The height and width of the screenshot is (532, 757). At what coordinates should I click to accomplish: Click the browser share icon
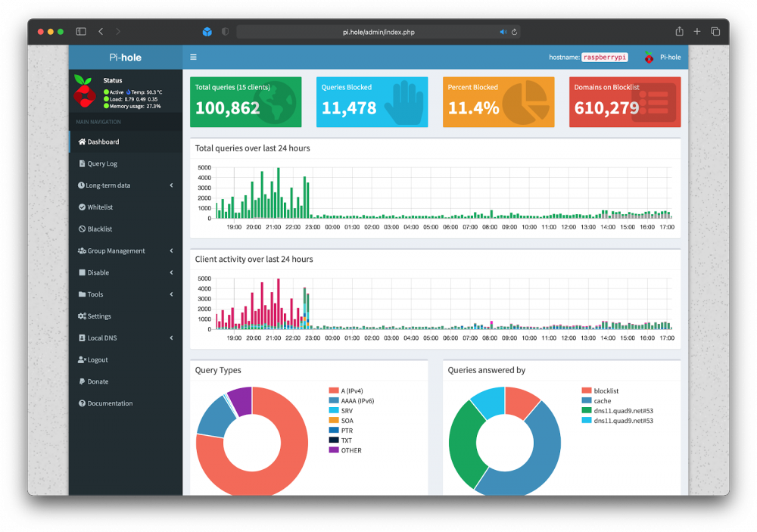(x=679, y=32)
